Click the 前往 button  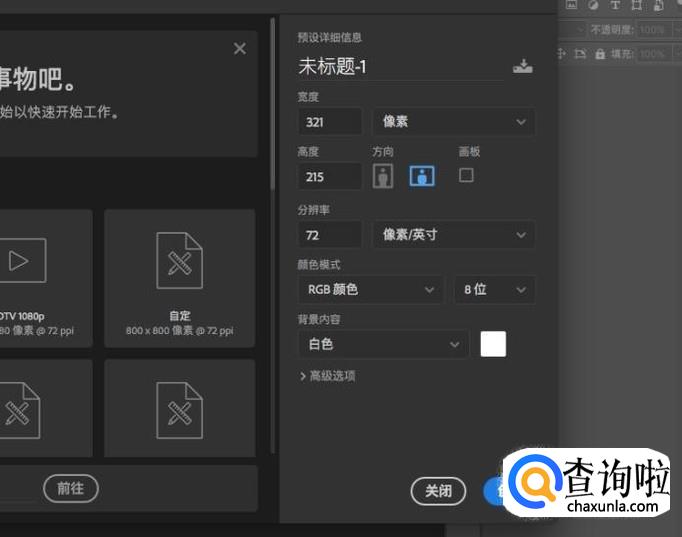[70, 488]
